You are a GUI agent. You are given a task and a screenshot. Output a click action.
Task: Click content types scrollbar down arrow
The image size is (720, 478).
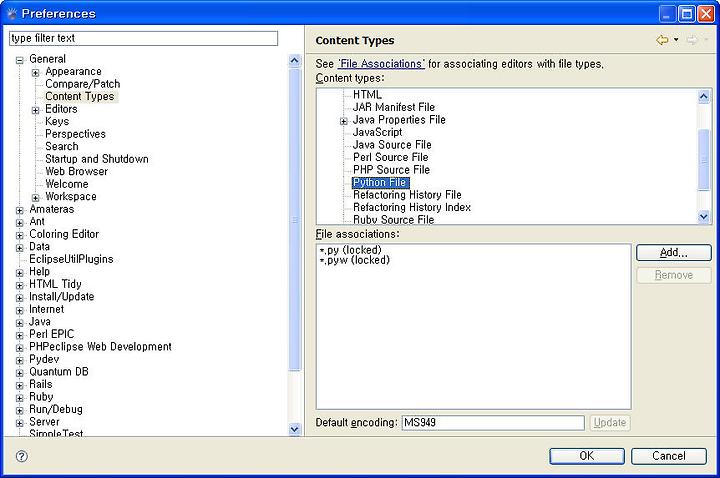pyautogui.click(x=703, y=217)
